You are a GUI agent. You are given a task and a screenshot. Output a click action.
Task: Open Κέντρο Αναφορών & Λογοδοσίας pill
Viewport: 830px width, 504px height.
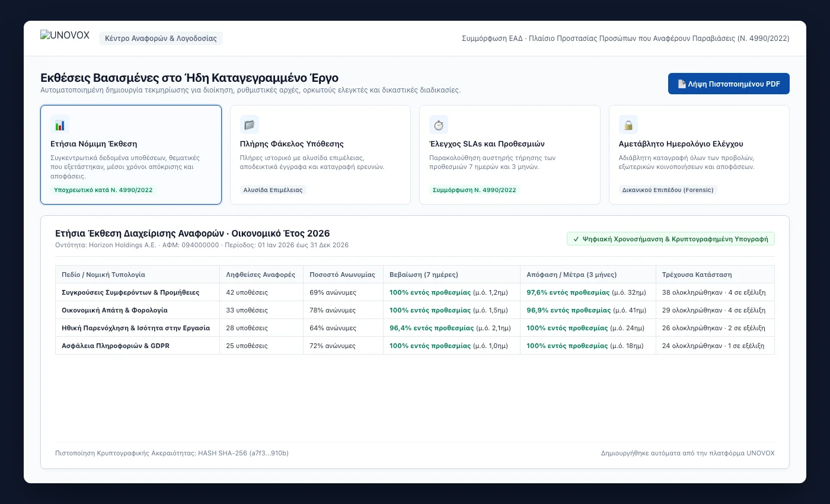pos(161,39)
